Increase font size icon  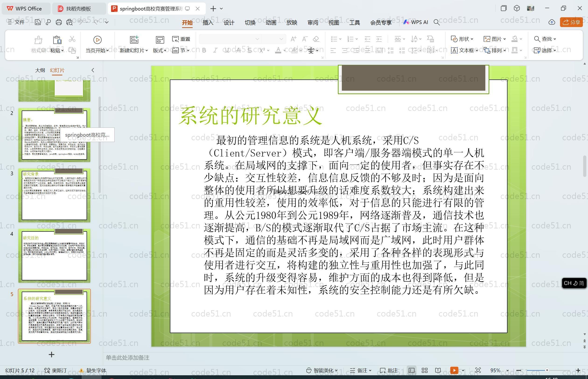pyautogui.click(x=293, y=39)
